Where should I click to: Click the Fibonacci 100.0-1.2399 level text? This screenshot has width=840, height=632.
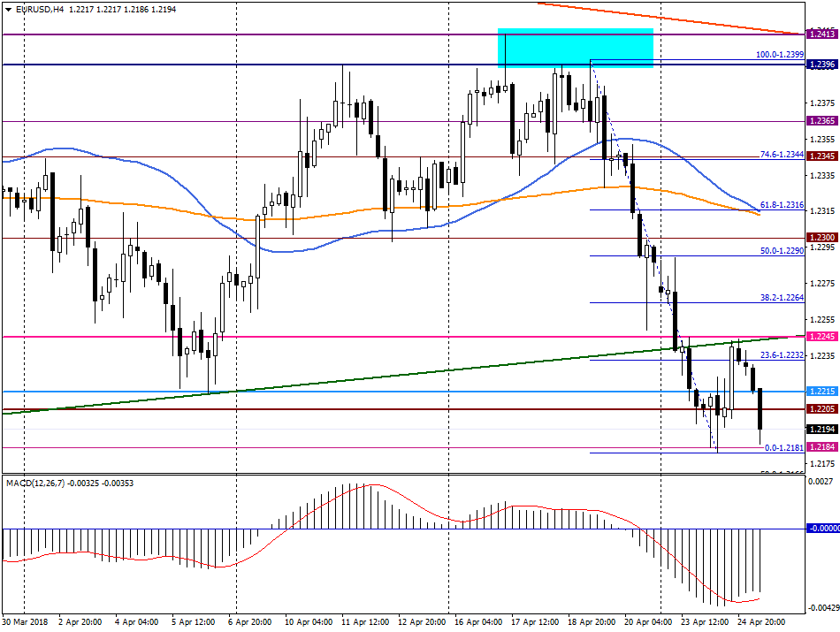coord(780,55)
